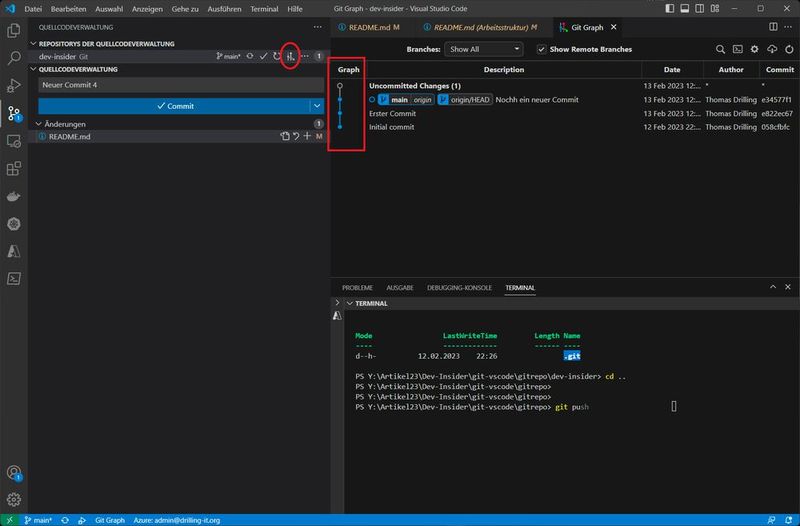Open the Explorer view in activity bar
The image size is (800, 526).
pyautogui.click(x=14, y=31)
